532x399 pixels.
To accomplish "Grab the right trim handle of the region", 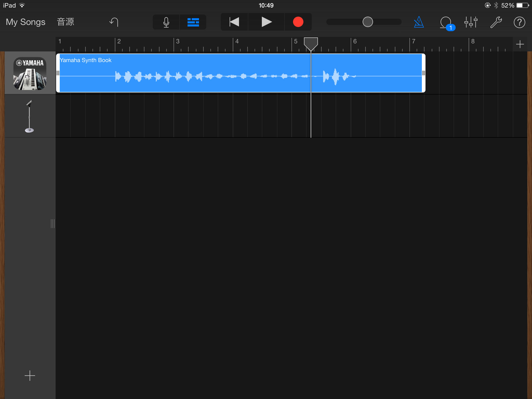I will (x=424, y=73).
